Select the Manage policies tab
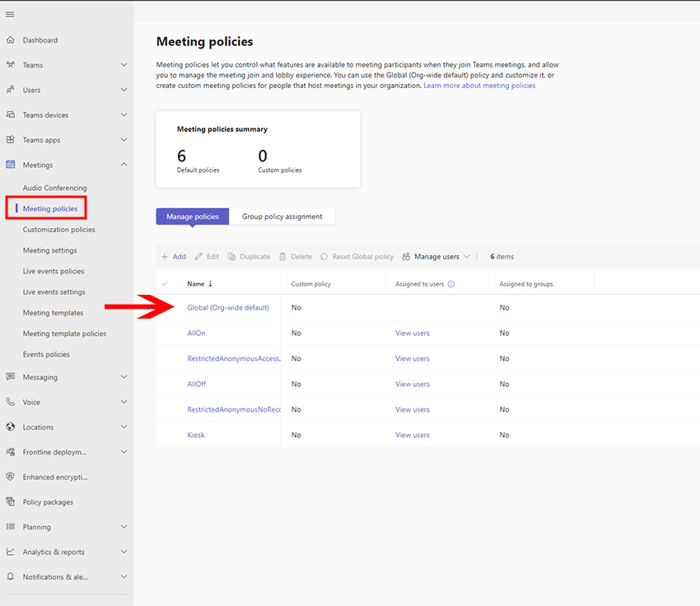 (193, 217)
